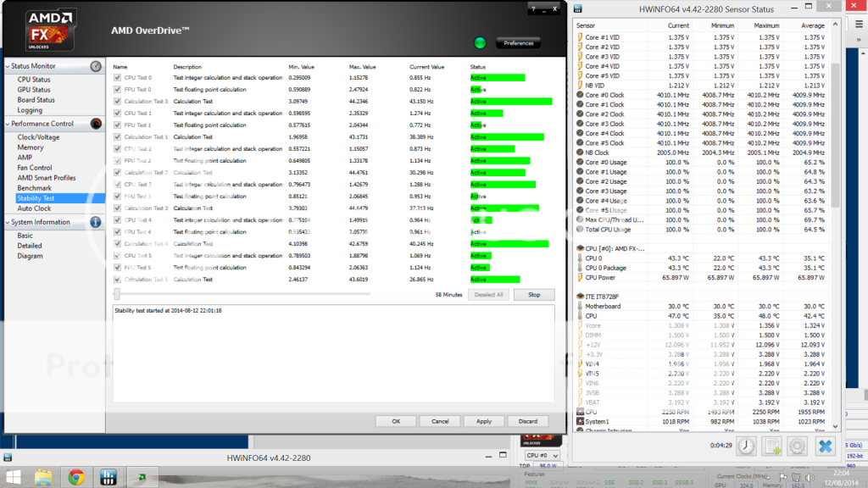Click the HWiNFO clock reset icon
The image size is (868, 488).
pyautogui.click(x=746, y=446)
